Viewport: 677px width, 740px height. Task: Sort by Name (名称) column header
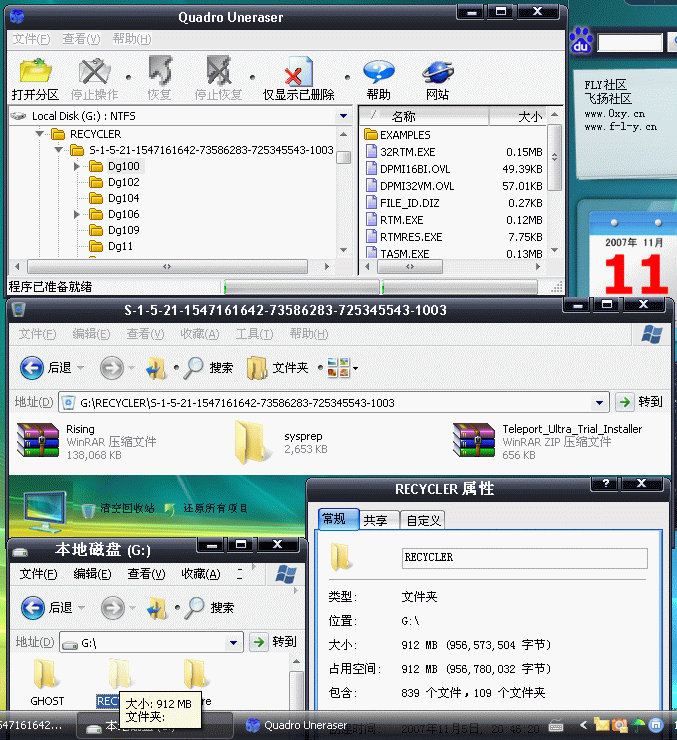pos(425,116)
